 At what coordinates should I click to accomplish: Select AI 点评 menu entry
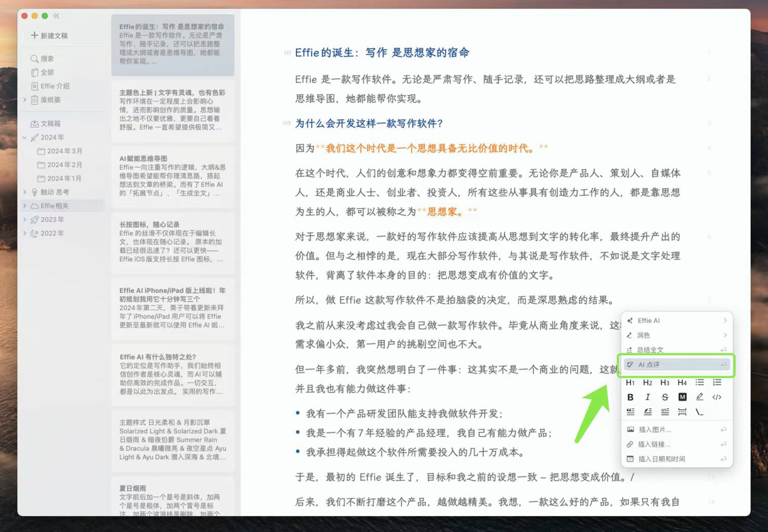point(677,365)
